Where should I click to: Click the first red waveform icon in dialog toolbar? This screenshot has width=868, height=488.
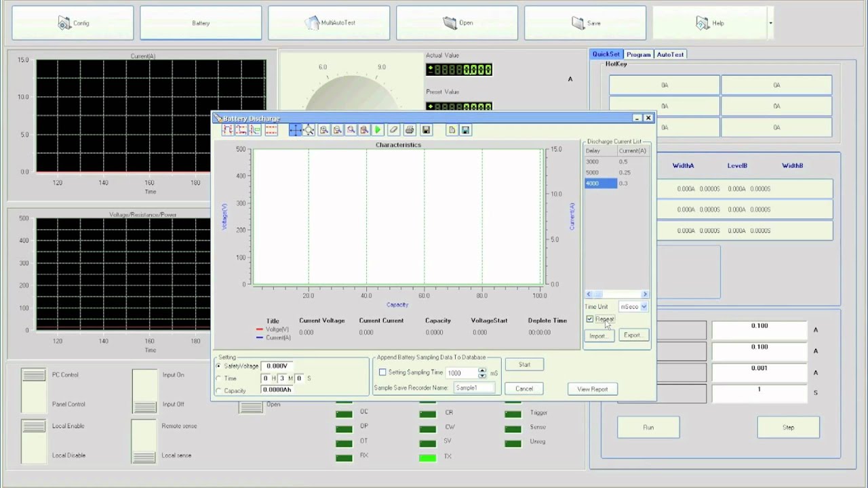227,130
